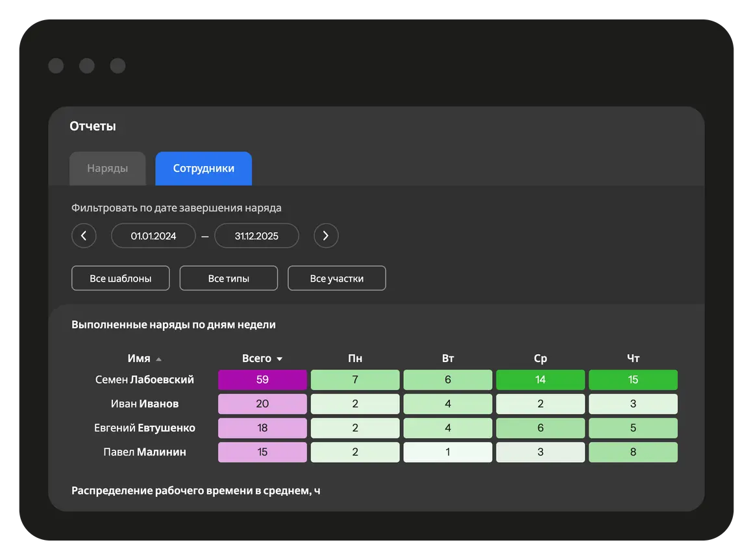Open the Все шаблоны filter

tap(121, 278)
